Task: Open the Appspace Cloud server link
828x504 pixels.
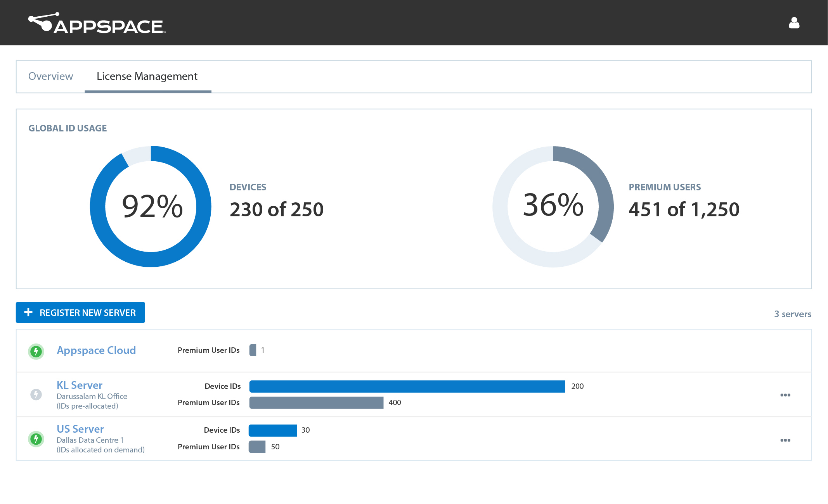Action: 96,350
